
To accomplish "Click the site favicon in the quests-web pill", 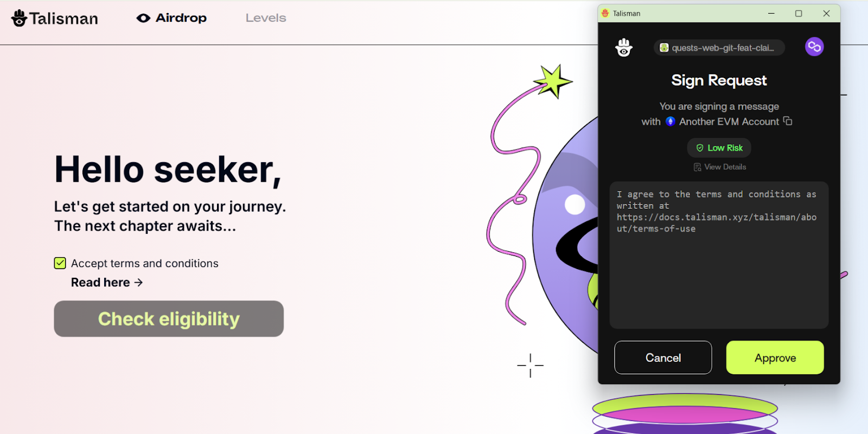I will tap(664, 48).
